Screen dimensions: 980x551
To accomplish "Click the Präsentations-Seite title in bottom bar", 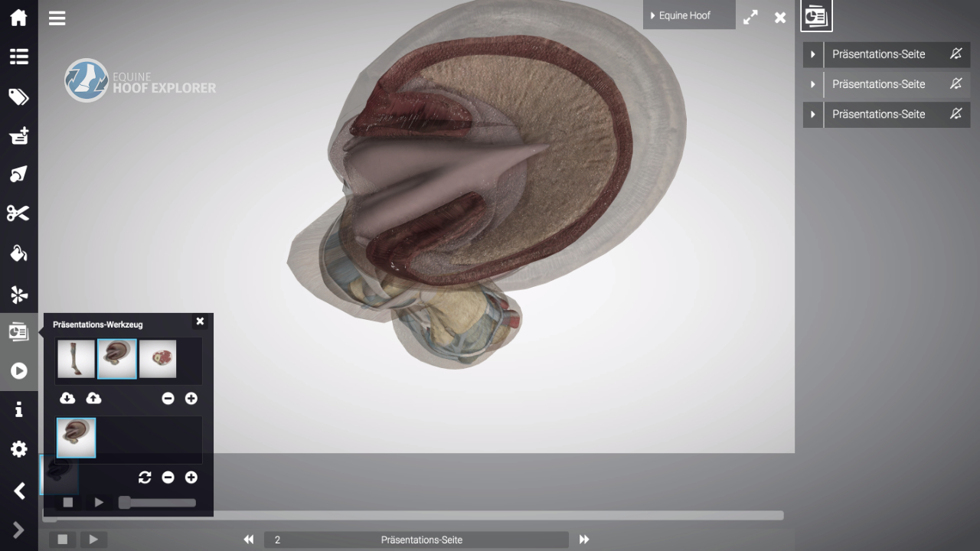I will 422,540.
